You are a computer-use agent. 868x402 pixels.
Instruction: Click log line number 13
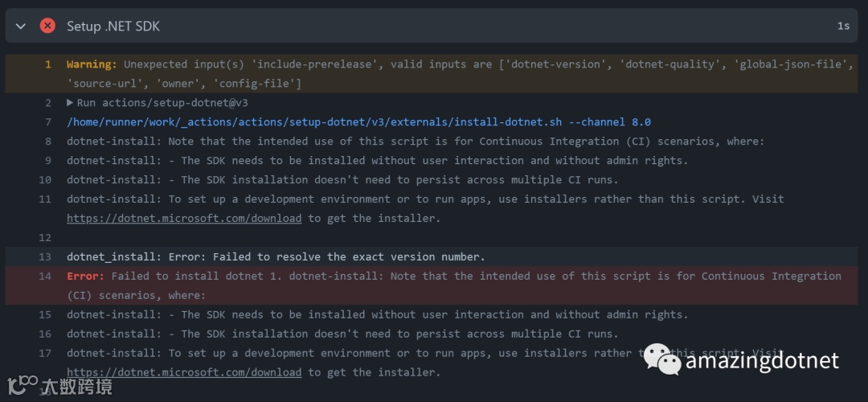pos(45,257)
